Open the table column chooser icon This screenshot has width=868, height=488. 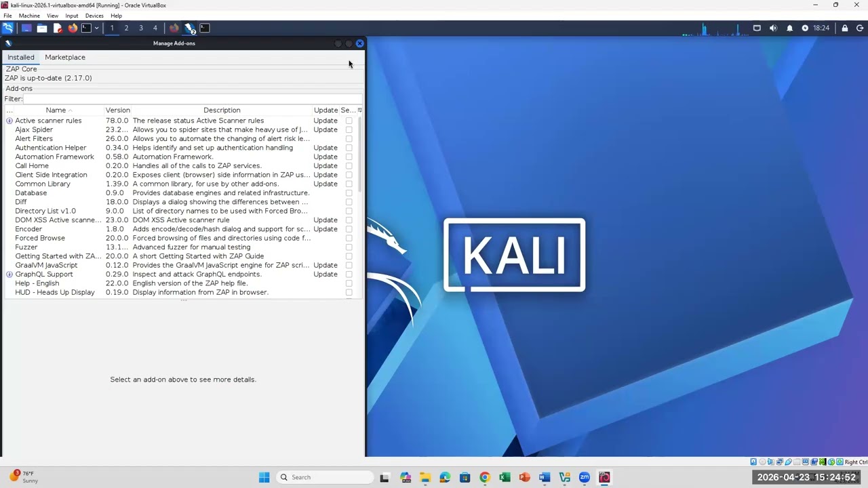click(359, 110)
